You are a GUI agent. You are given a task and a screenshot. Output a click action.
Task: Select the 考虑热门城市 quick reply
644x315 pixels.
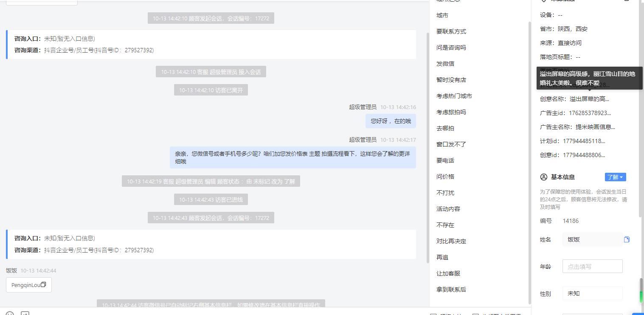[x=454, y=96]
